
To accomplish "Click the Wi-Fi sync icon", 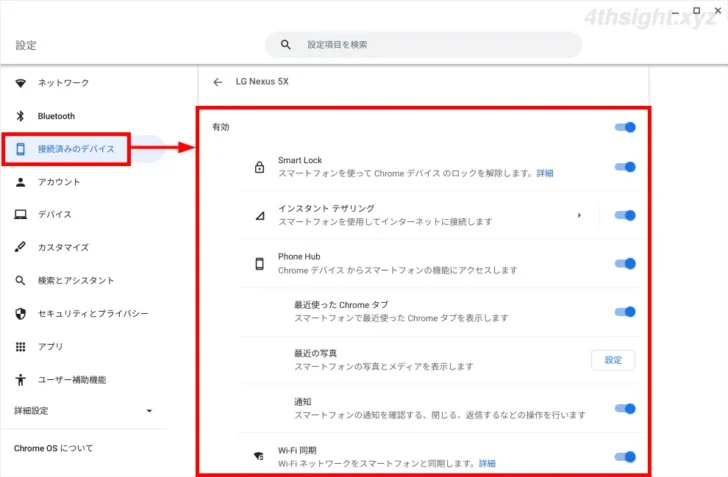I will pyautogui.click(x=259, y=456).
